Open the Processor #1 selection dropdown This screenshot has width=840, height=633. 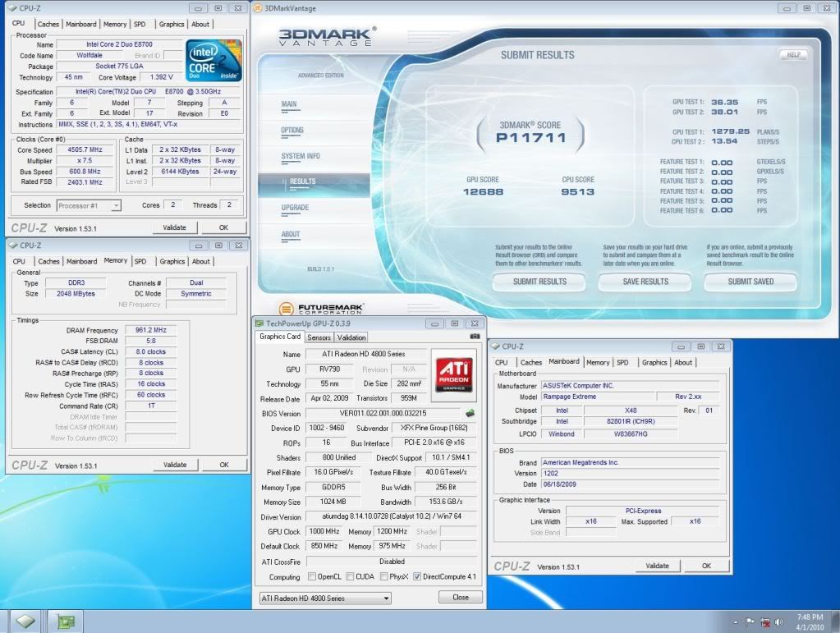(89, 205)
